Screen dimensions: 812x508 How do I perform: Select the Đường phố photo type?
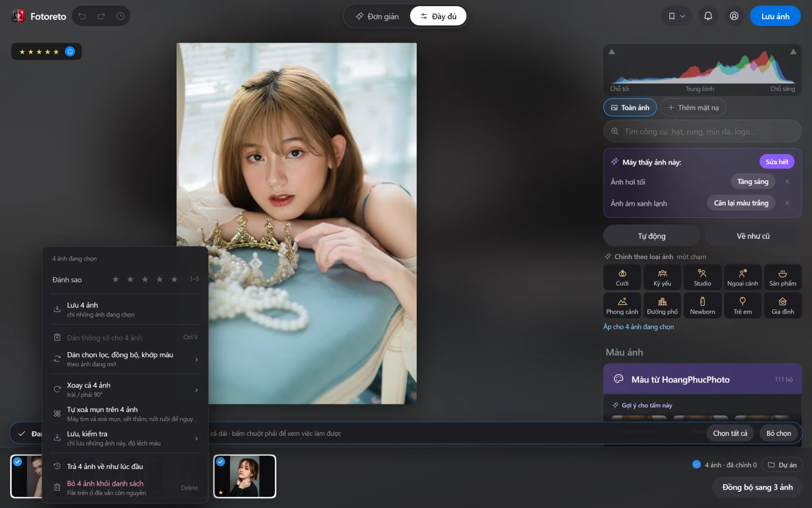pyautogui.click(x=662, y=306)
